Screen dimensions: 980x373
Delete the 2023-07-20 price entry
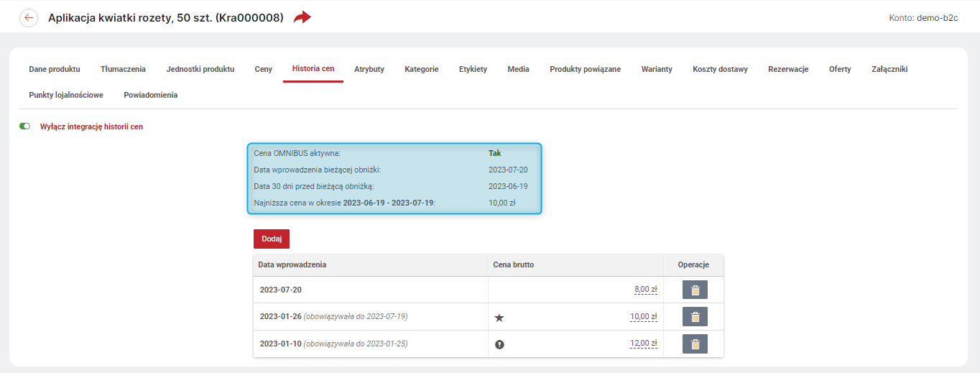695,290
